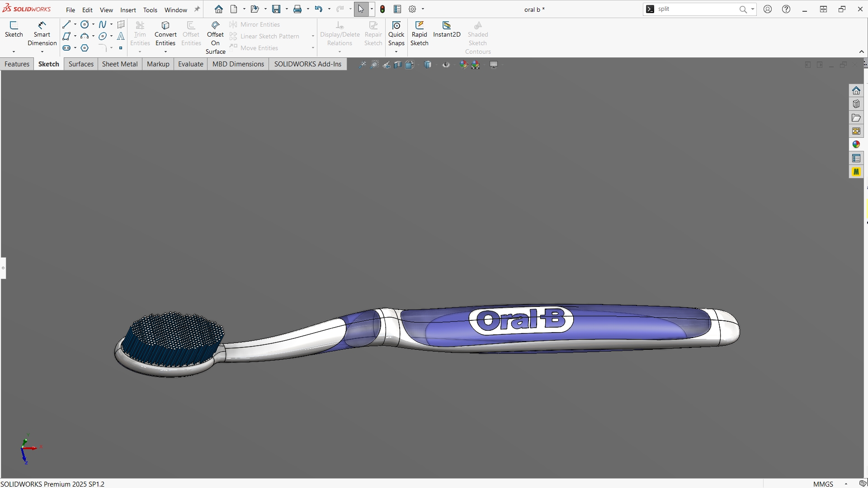The image size is (868, 488).
Task: Click the Convert Entities tool
Action: 165,34
